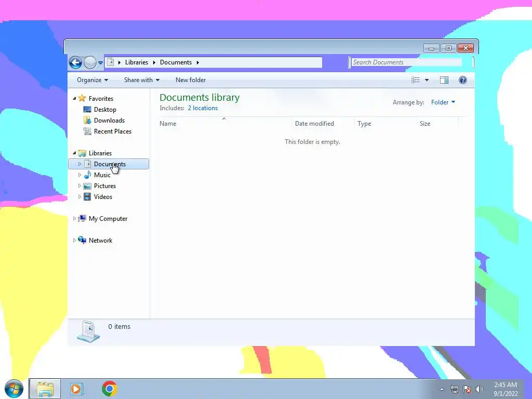Expand the Pictures library node
532x399 pixels.
pos(79,186)
